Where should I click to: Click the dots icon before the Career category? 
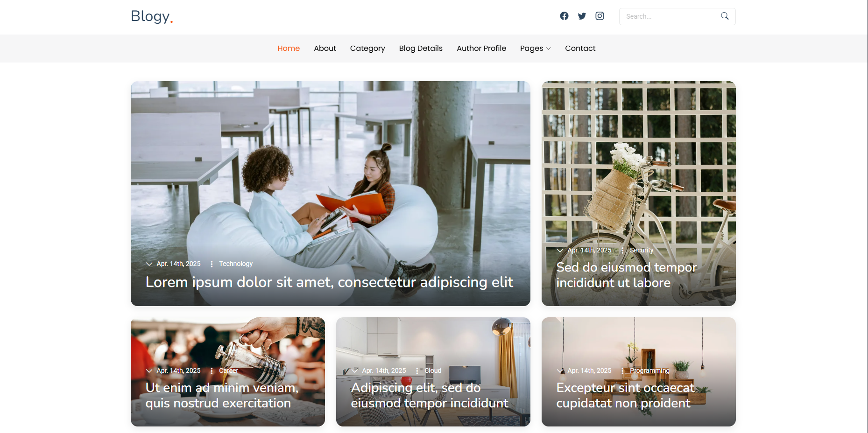(x=212, y=371)
